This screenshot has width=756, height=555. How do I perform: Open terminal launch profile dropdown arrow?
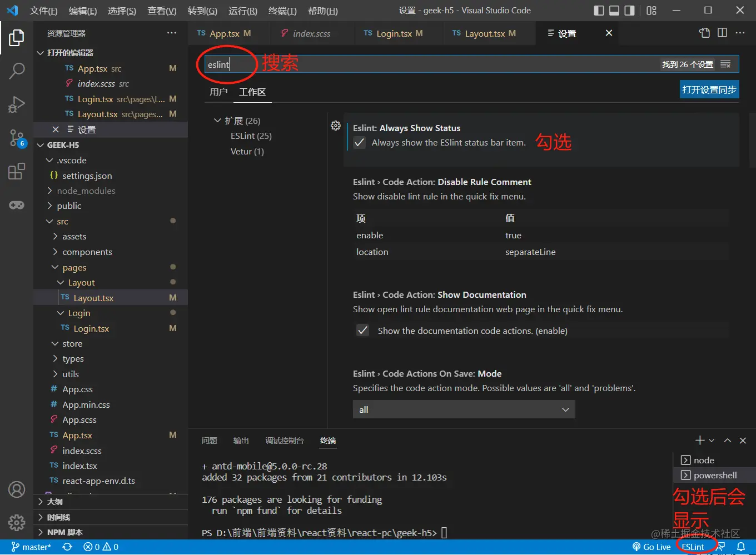click(712, 441)
